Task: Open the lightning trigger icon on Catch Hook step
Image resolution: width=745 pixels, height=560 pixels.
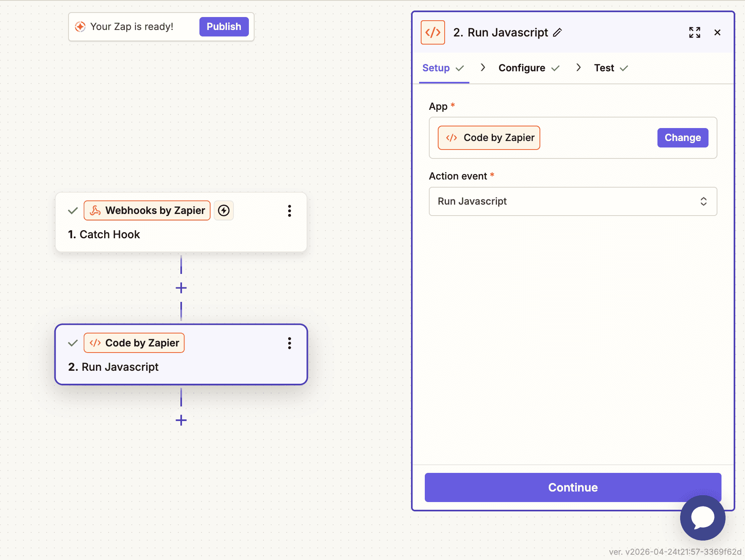Action: click(x=223, y=210)
